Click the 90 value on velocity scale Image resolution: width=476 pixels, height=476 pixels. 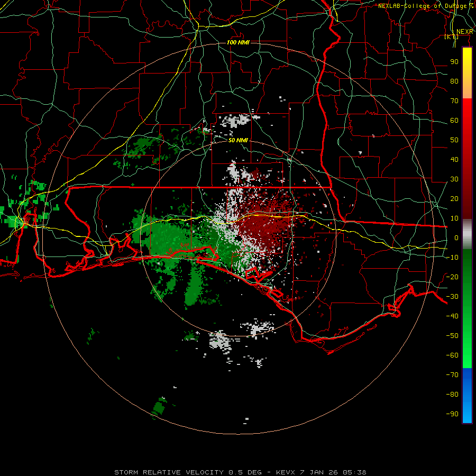click(454, 62)
